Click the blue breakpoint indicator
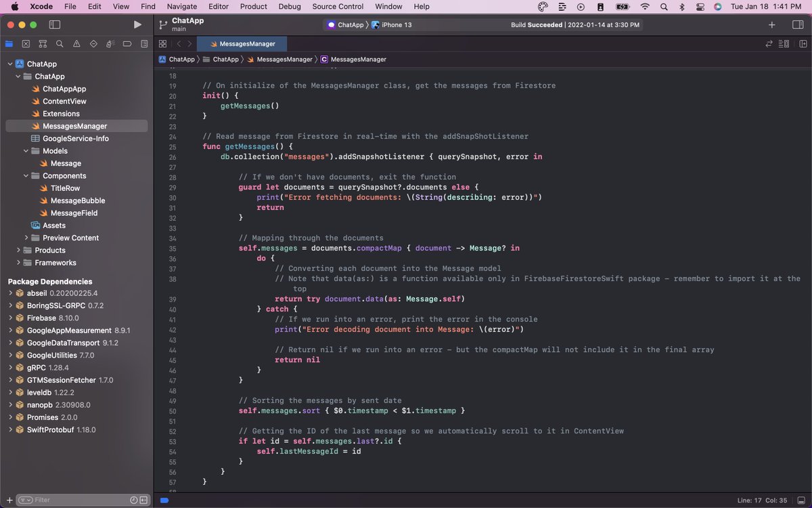The height and width of the screenshot is (508, 812). pyautogui.click(x=164, y=501)
